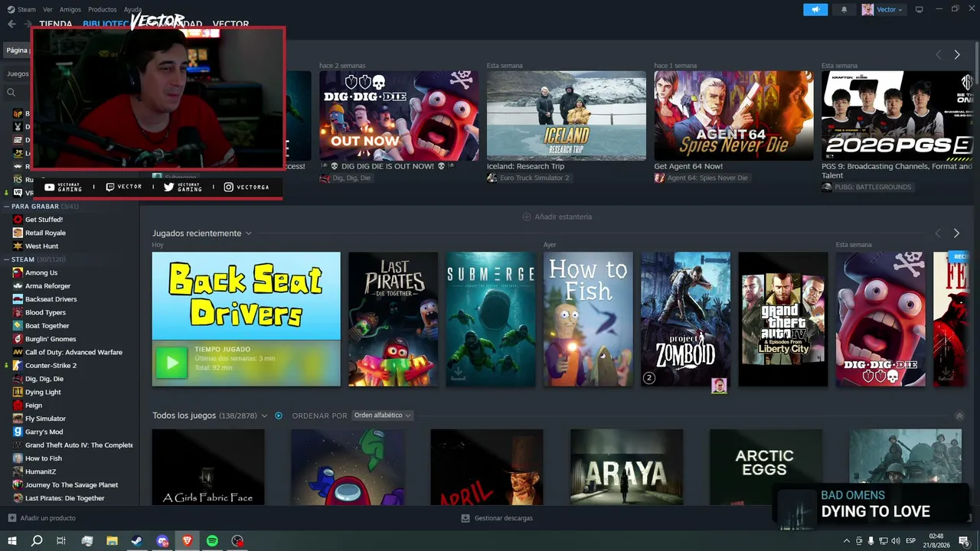The width and height of the screenshot is (980, 551).
Task: Click the Counter-Strike 2 sidebar icon
Action: pyautogui.click(x=18, y=365)
